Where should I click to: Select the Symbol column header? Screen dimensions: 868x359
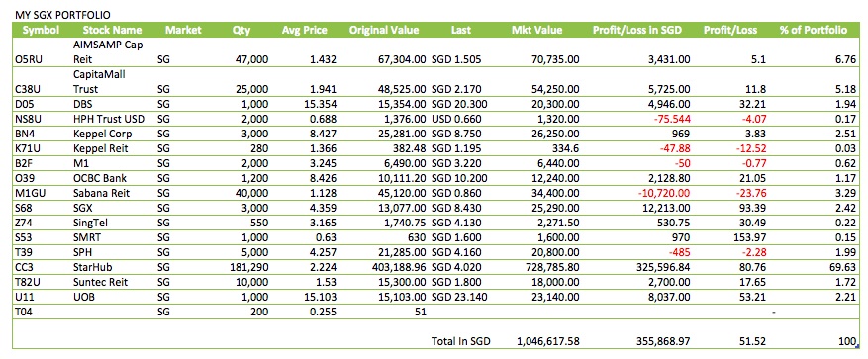coord(41,30)
